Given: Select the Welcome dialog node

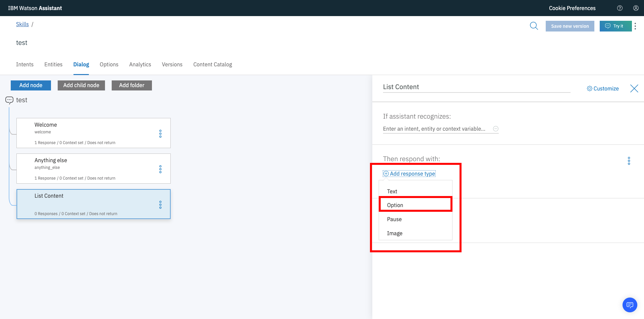Looking at the screenshot, I should tap(94, 133).
